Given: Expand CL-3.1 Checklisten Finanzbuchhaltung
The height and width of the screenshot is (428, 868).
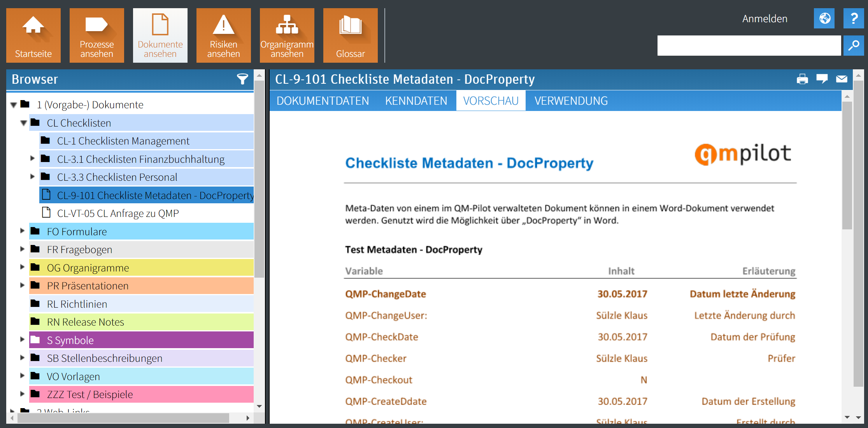Looking at the screenshot, I should [x=33, y=159].
